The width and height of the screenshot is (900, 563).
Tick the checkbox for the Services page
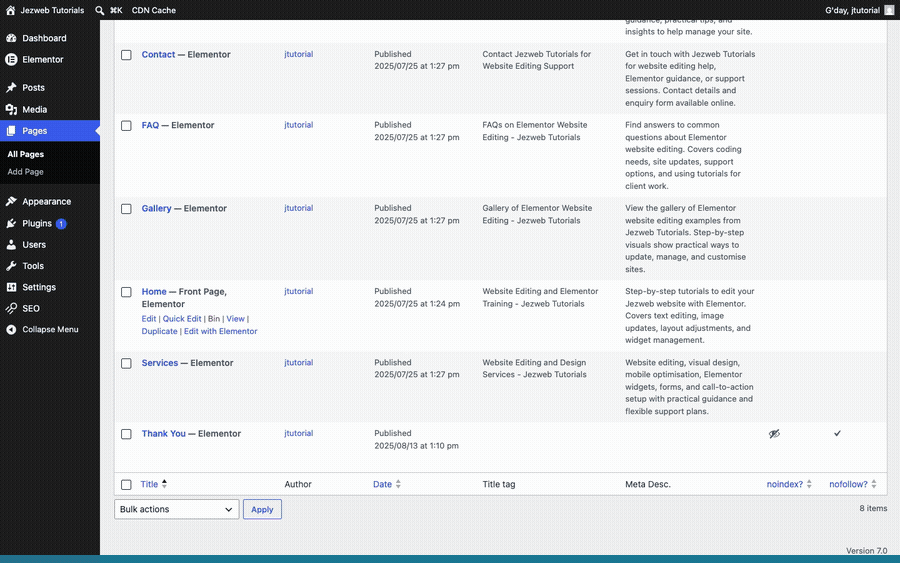[x=126, y=363]
